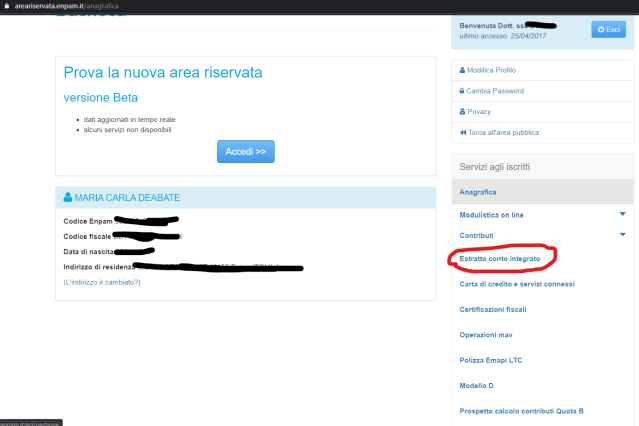Click the lock icon beside Cambia Password
This screenshot has width=639, height=426.
(462, 91)
